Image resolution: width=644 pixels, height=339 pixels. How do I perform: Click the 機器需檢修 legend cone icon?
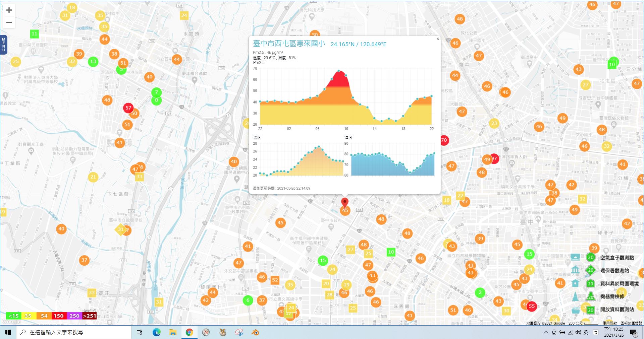point(591,296)
